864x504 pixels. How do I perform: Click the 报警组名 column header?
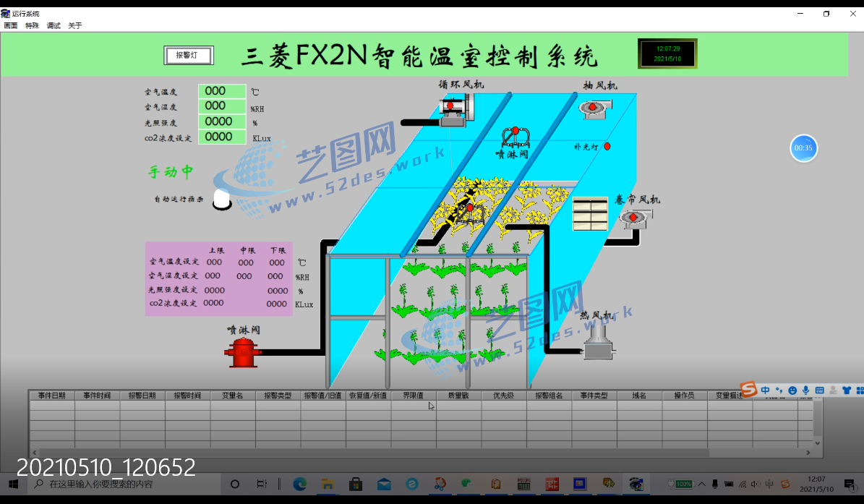click(549, 396)
